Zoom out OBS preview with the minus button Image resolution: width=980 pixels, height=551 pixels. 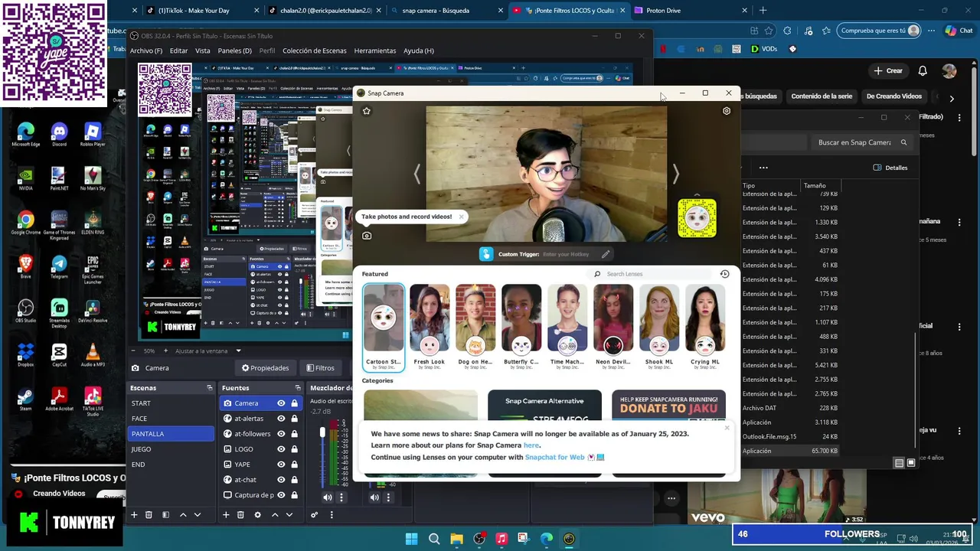click(135, 351)
